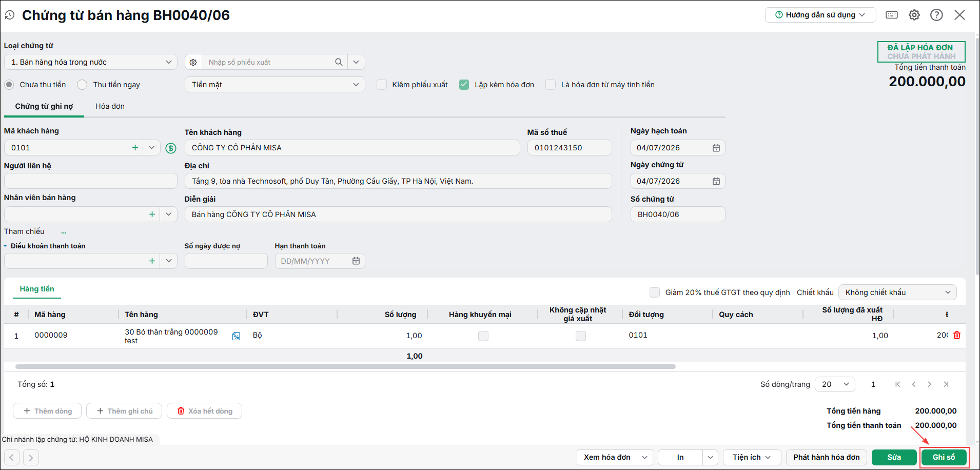Go to the previous page of rows
Screen dimensions: 980x470
pyautogui.click(x=914, y=384)
